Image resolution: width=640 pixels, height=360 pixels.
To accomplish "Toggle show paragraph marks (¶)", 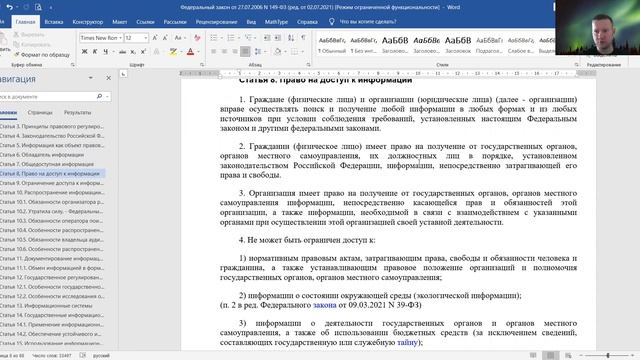I will 303,38.
